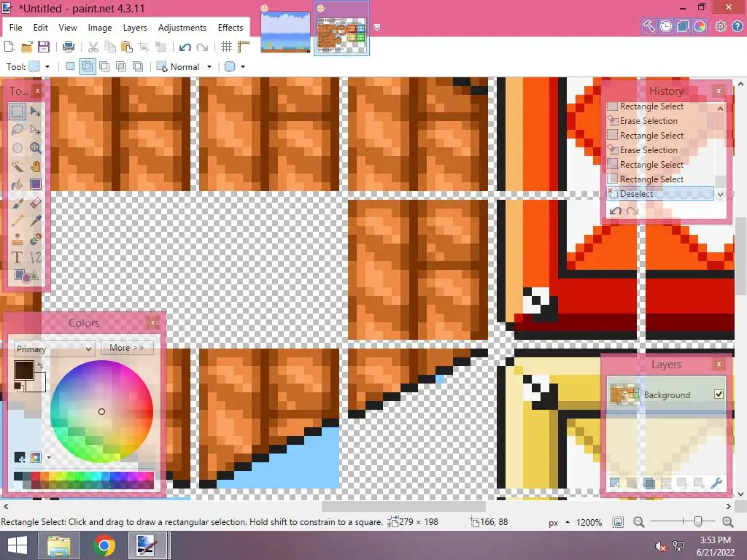Click zoom out magnifier in status bar

click(639, 522)
